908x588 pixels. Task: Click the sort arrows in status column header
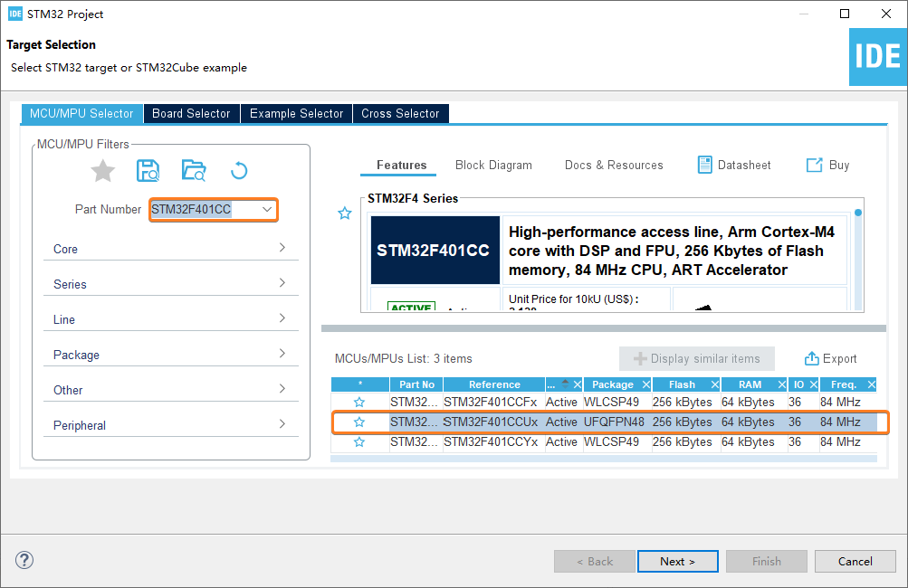coord(565,384)
